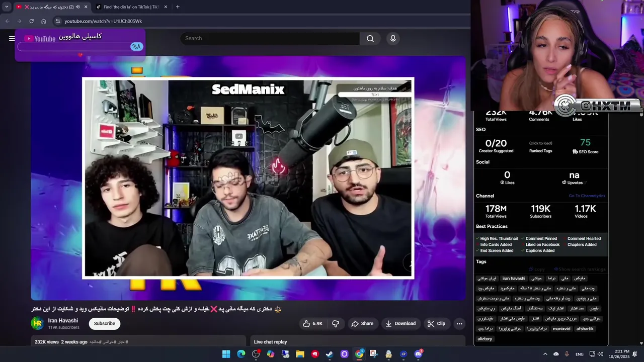Click the High Res. Thumbnail item
Viewport: 644px width, 362px height.
tap(497, 239)
